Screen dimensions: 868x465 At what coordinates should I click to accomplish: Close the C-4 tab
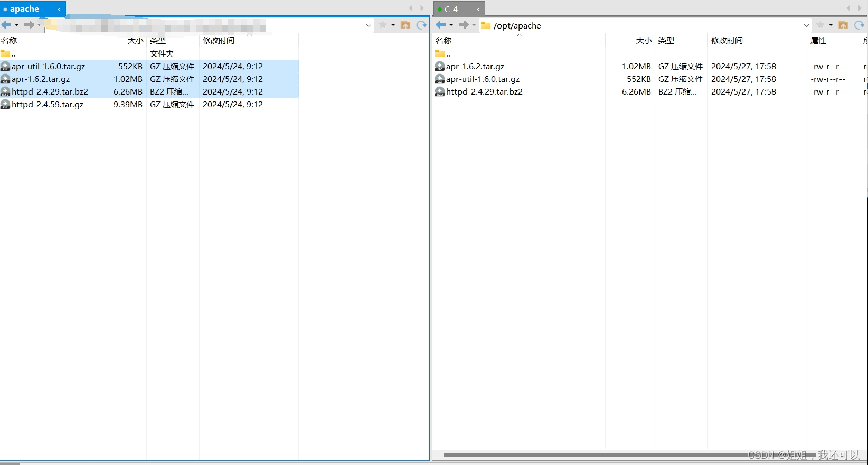coord(478,10)
